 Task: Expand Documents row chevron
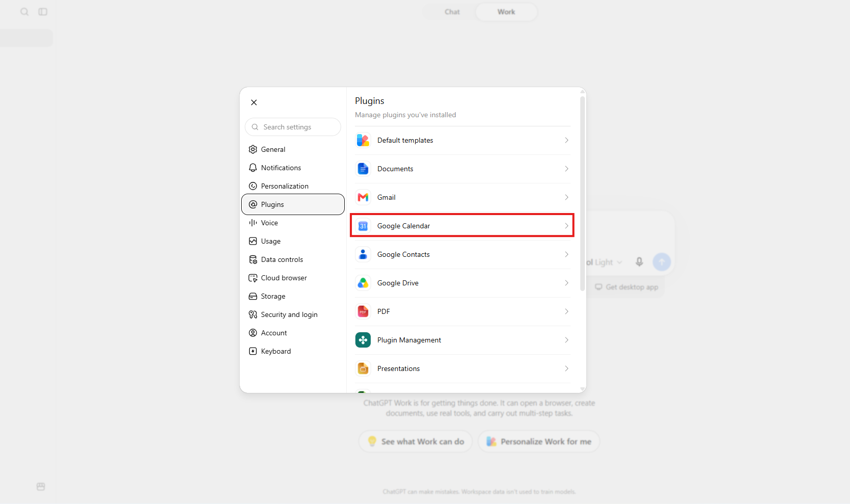click(x=566, y=169)
